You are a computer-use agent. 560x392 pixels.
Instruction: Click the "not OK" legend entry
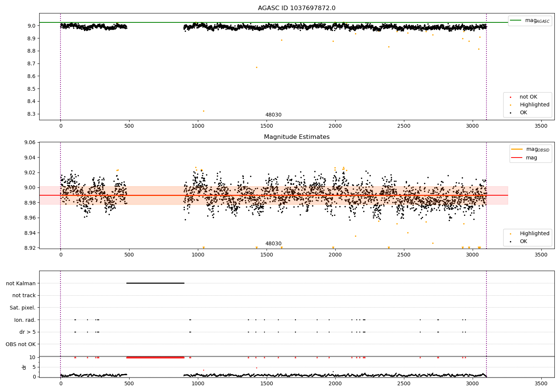tap(528, 97)
